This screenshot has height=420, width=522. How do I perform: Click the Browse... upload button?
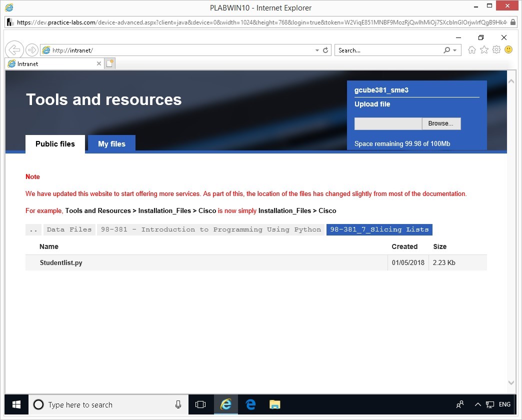(x=440, y=123)
